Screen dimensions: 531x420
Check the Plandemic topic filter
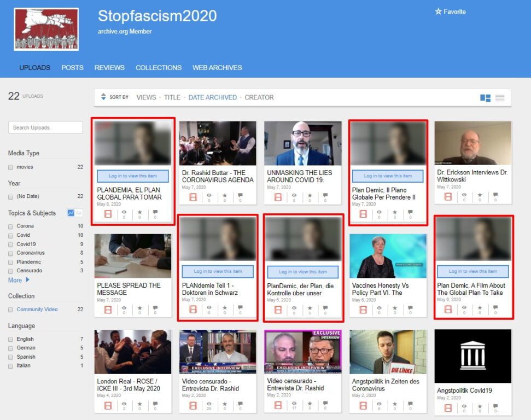pos(11,262)
